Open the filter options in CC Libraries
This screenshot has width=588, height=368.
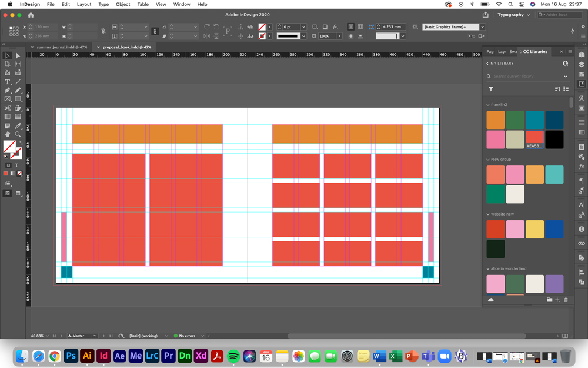[491, 89]
